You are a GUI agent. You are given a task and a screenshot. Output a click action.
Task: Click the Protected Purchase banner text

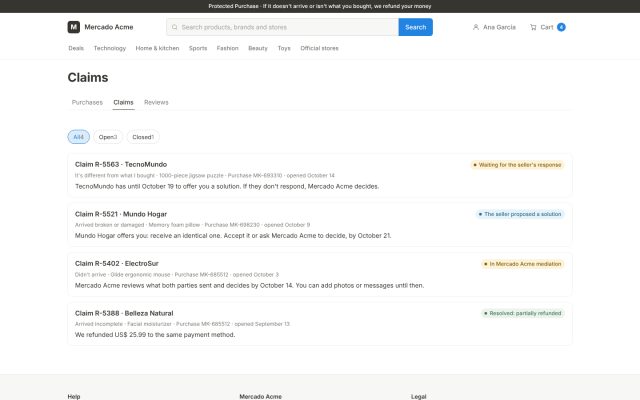pyautogui.click(x=320, y=6)
